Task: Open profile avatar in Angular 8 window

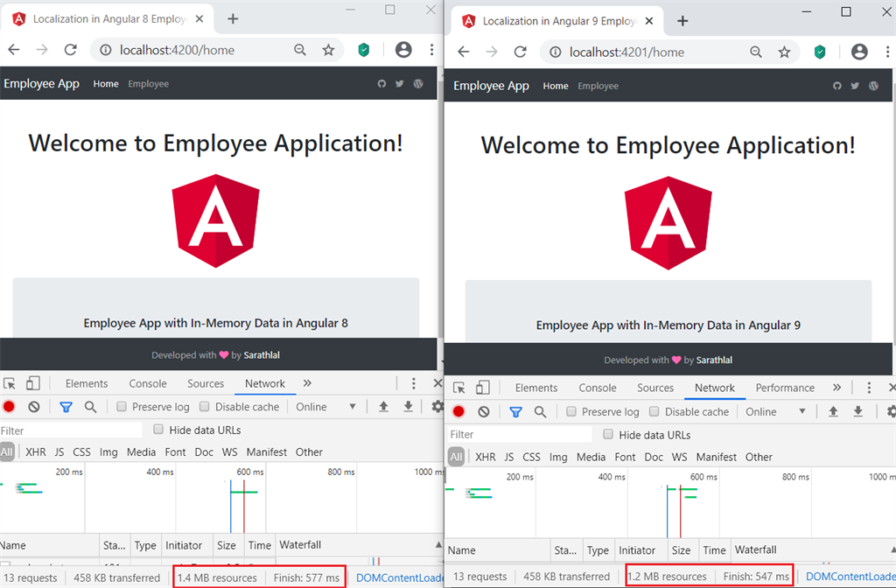Action: pyautogui.click(x=403, y=50)
